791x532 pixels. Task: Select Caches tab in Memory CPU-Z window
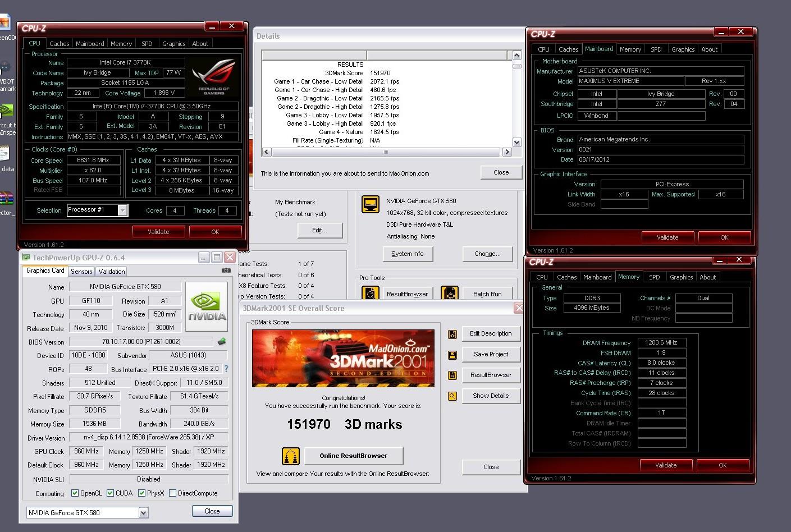pyautogui.click(x=566, y=277)
